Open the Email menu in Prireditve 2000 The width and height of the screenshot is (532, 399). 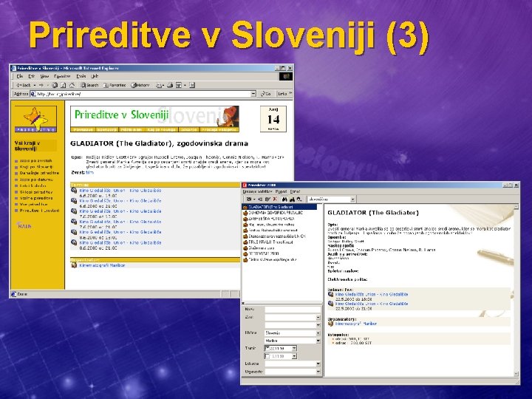coord(295,191)
